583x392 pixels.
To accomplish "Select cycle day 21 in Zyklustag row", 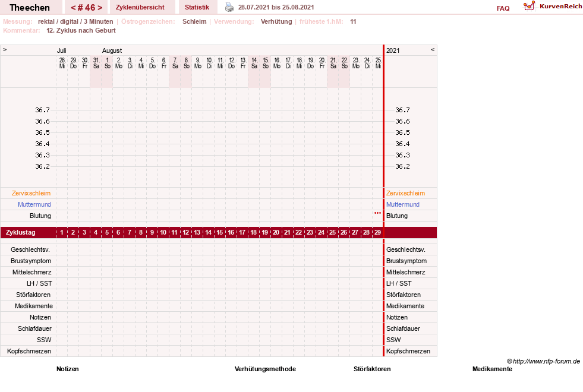I will point(288,233).
